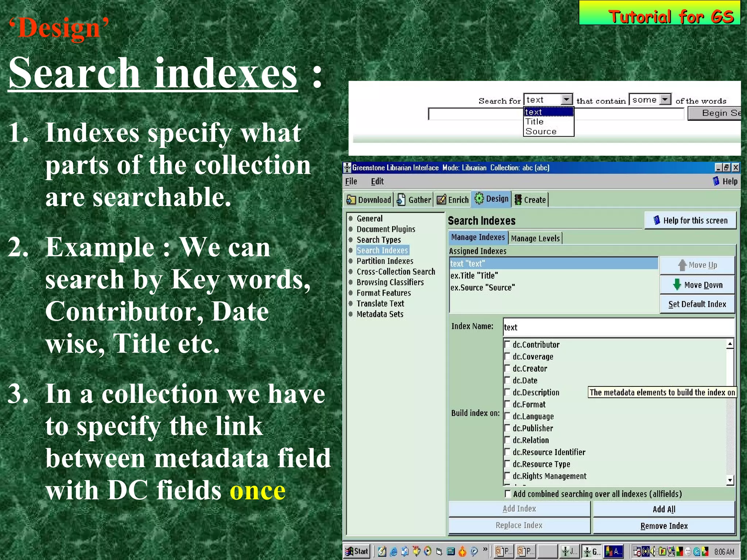Click green Move Down arrow
Image resolution: width=747 pixels, height=560 pixels.
coord(677,285)
